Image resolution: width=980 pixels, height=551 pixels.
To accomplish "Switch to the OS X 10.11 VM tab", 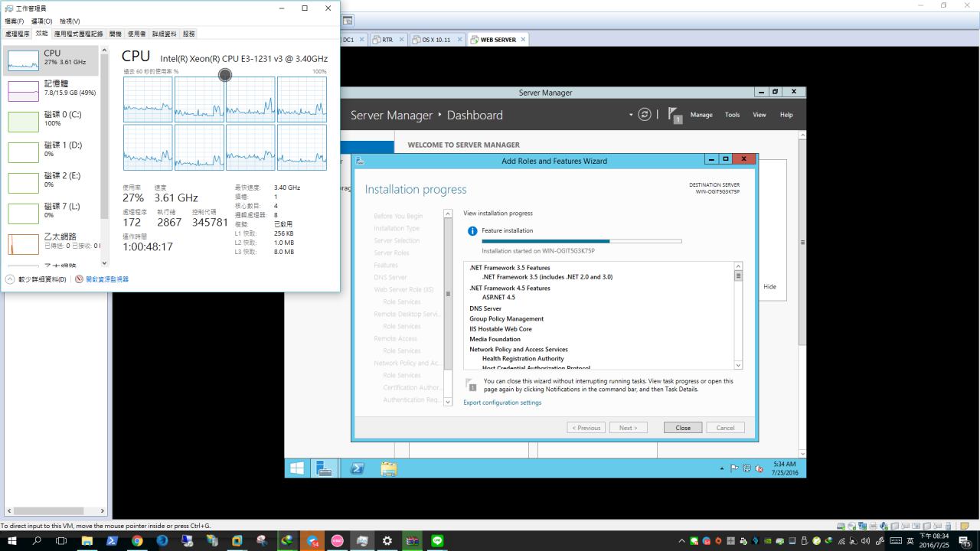I will [x=436, y=40].
